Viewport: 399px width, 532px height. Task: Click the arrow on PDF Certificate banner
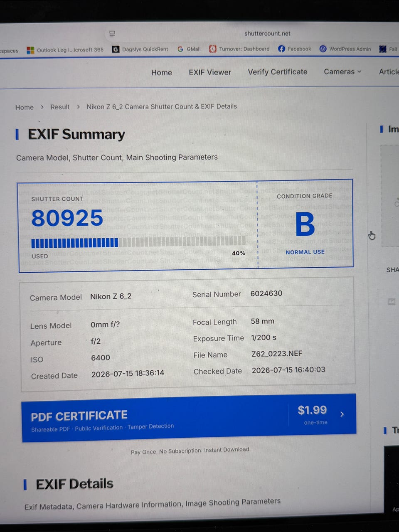click(x=342, y=414)
